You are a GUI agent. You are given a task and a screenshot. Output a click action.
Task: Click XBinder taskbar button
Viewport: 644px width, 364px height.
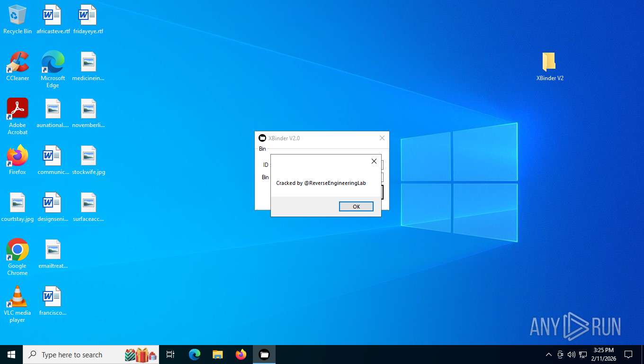pos(264,355)
